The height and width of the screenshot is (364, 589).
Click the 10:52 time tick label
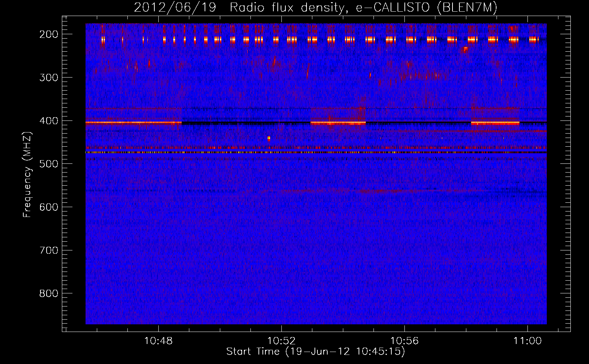(281, 341)
